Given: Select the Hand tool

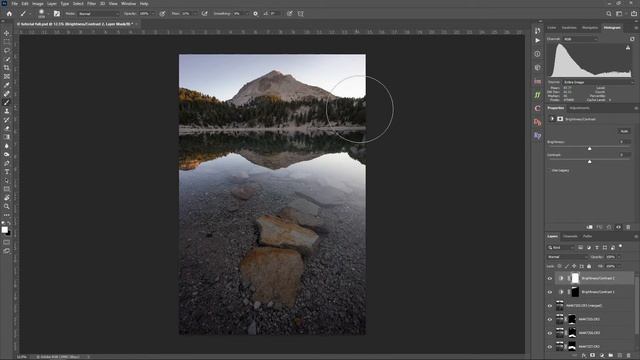Looking at the screenshot, I should coord(7,198).
